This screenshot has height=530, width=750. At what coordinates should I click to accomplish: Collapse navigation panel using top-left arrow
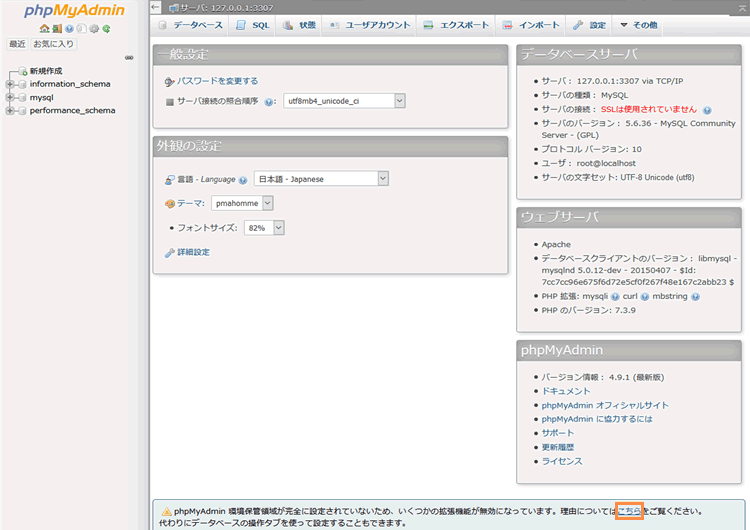click(x=155, y=7)
